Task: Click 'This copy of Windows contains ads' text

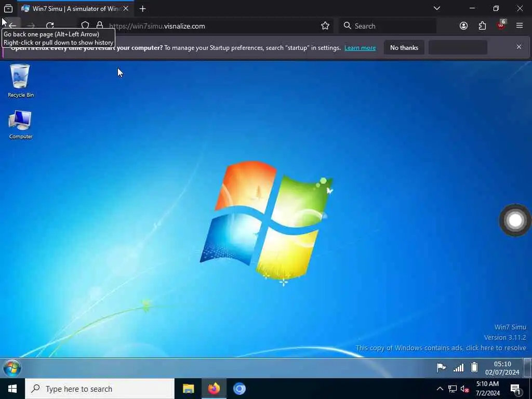Action: (x=441, y=348)
